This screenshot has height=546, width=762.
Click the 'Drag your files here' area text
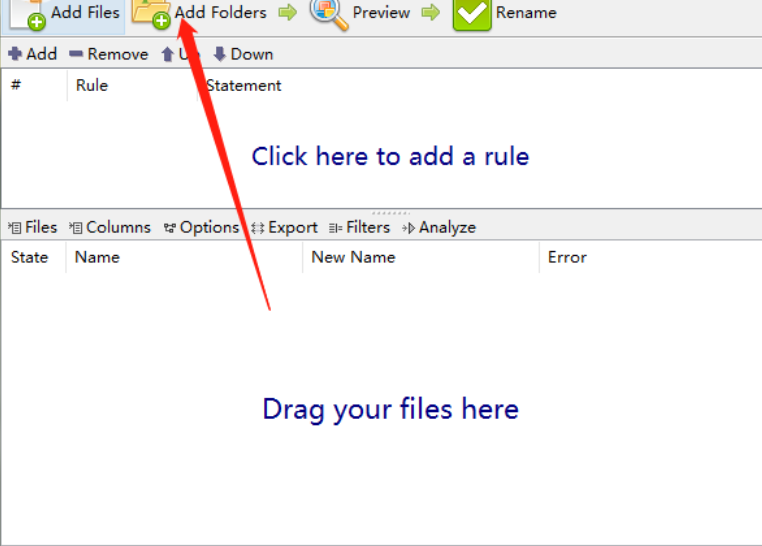(x=391, y=409)
